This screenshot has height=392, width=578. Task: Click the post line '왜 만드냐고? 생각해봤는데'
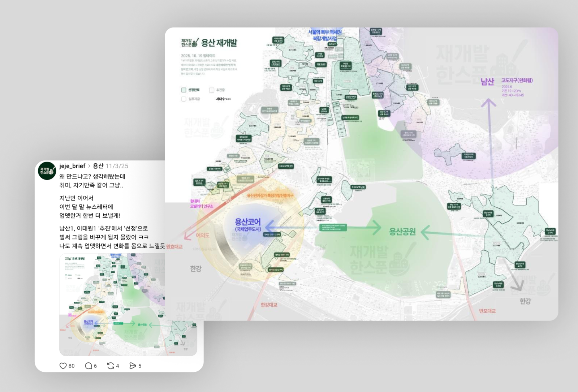[x=92, y=176]
